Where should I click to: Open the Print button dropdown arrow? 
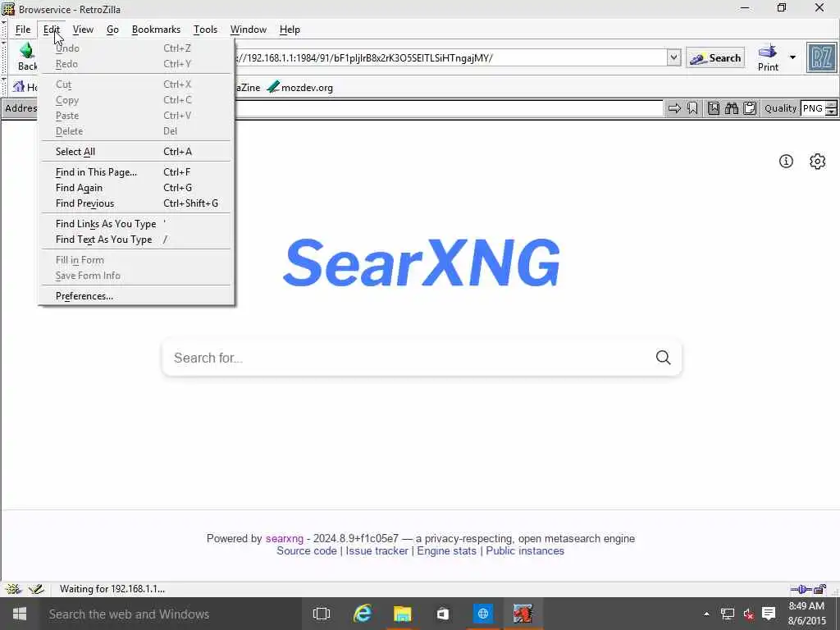click(792, 57)
